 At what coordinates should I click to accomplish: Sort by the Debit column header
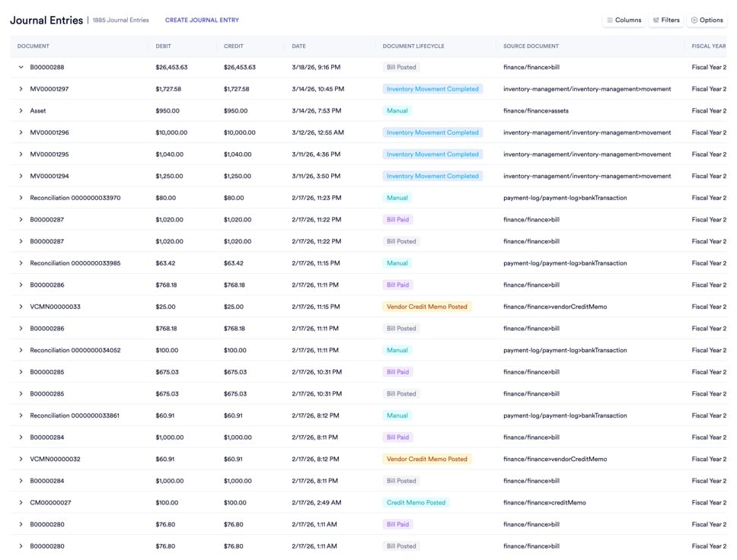pyautogui.click(x=163, y=46)
